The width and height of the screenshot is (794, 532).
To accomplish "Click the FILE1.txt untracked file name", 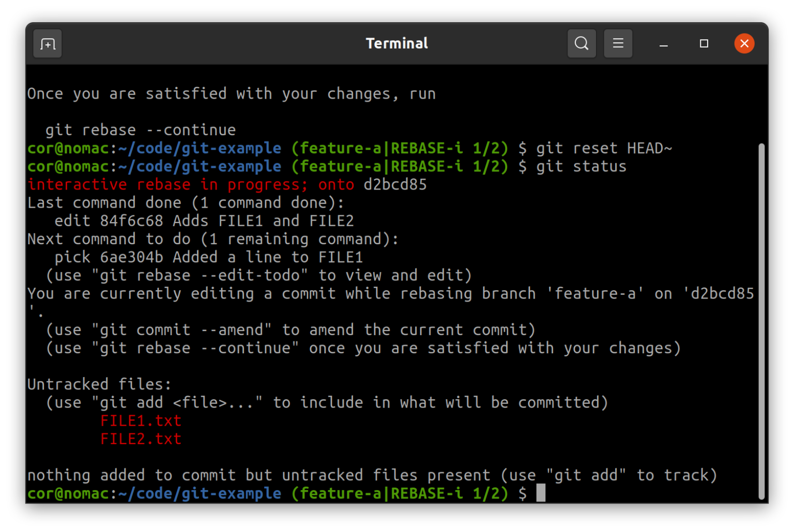I will click(x=141, y=420).
